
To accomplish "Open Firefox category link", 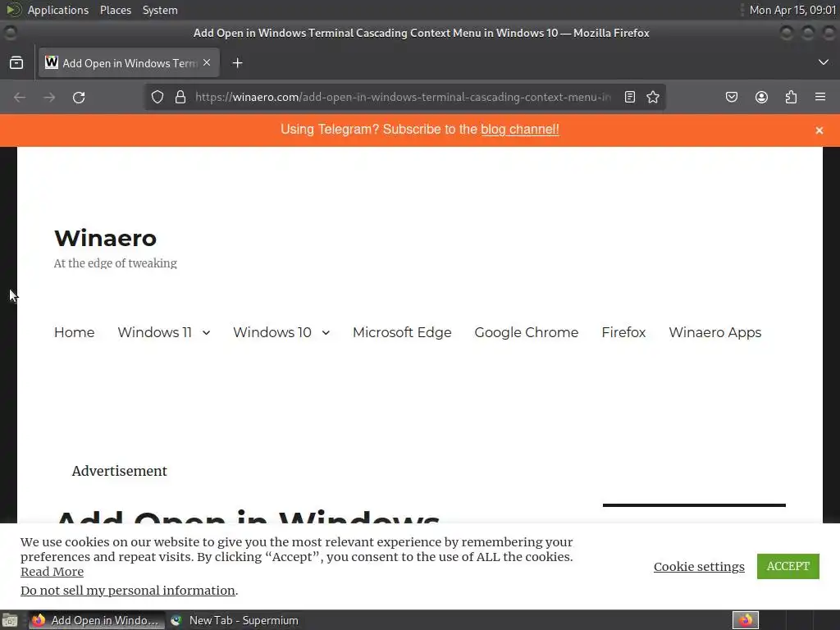I will point(623,332).
